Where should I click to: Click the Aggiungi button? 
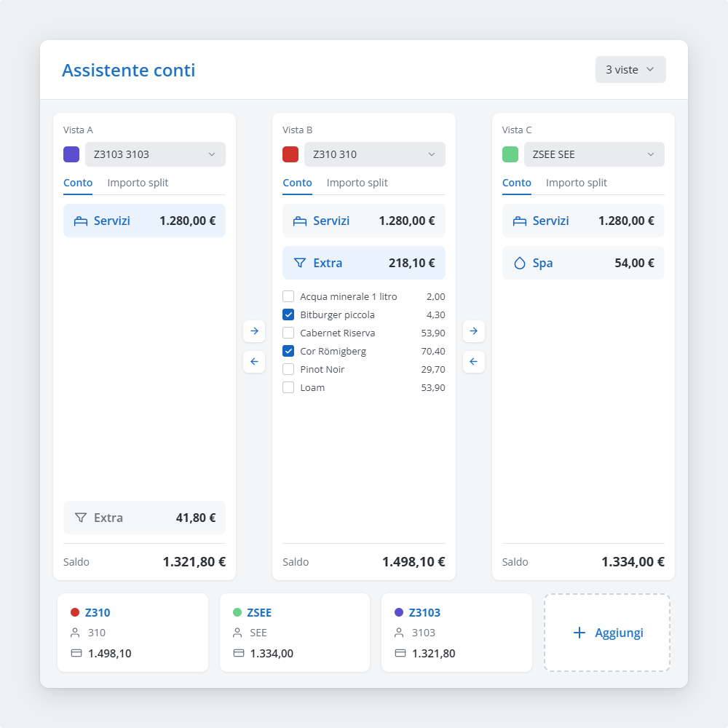click(x=607, y=633)
